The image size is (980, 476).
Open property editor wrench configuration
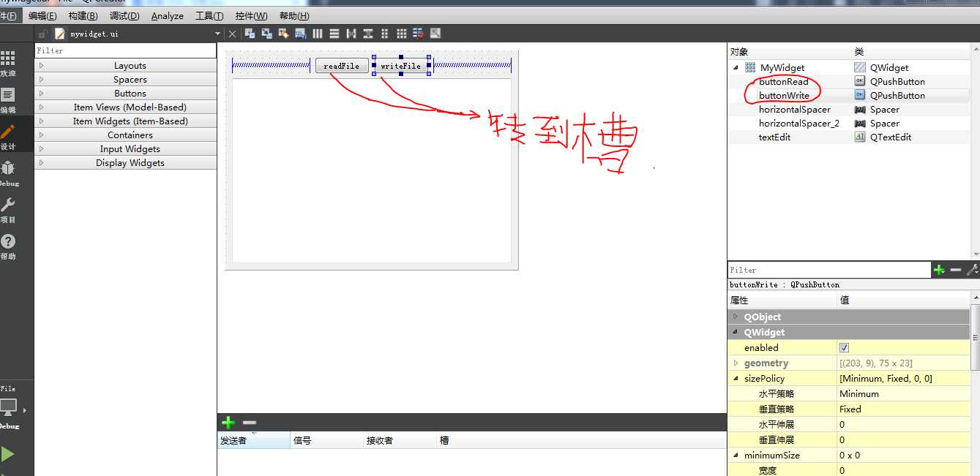pos(972,270)
